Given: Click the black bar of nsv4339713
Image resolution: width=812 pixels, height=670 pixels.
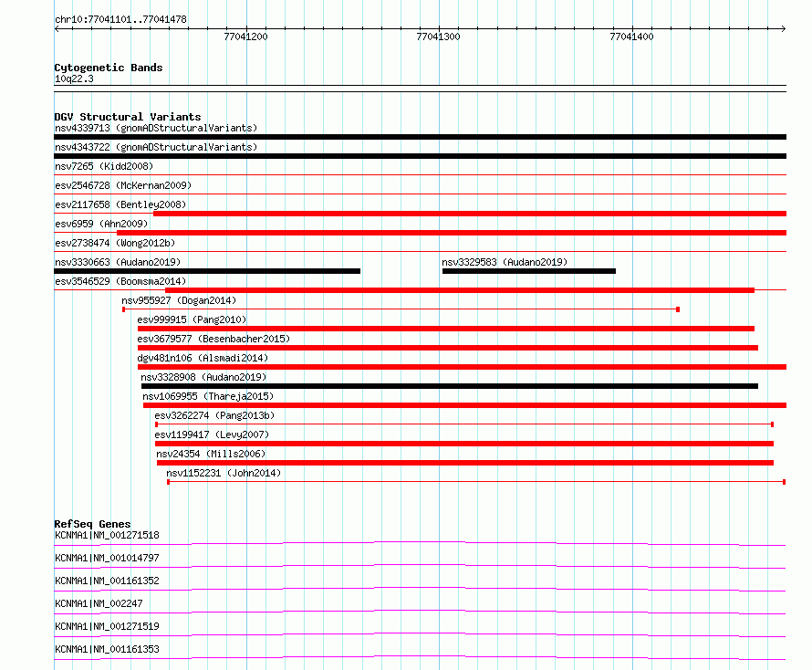Looking at the screenshot, I should point(420,137).
